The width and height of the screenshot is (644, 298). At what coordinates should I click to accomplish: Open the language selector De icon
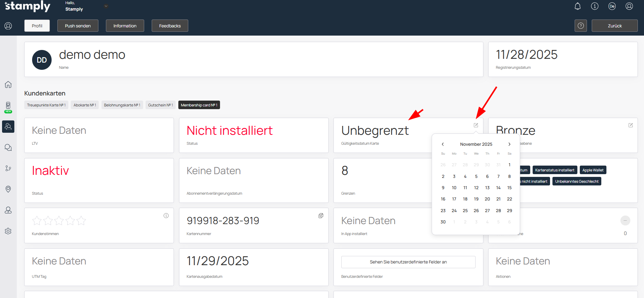612,6
